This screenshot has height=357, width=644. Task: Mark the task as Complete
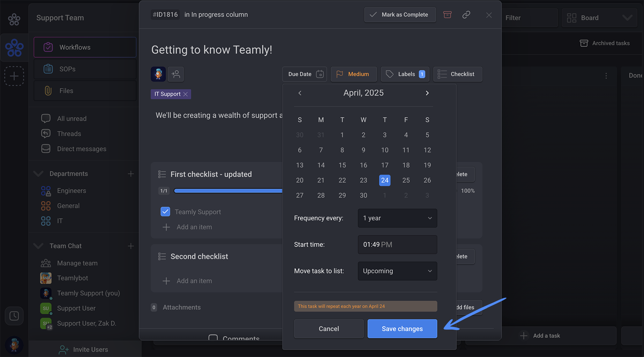click(x=400, y=15)
